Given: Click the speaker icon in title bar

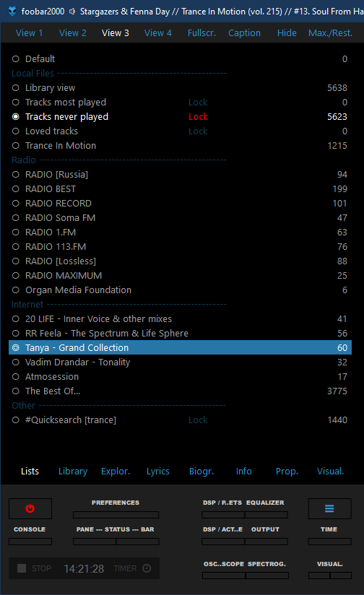Looking at the screenshot, I should pos(72,12).
